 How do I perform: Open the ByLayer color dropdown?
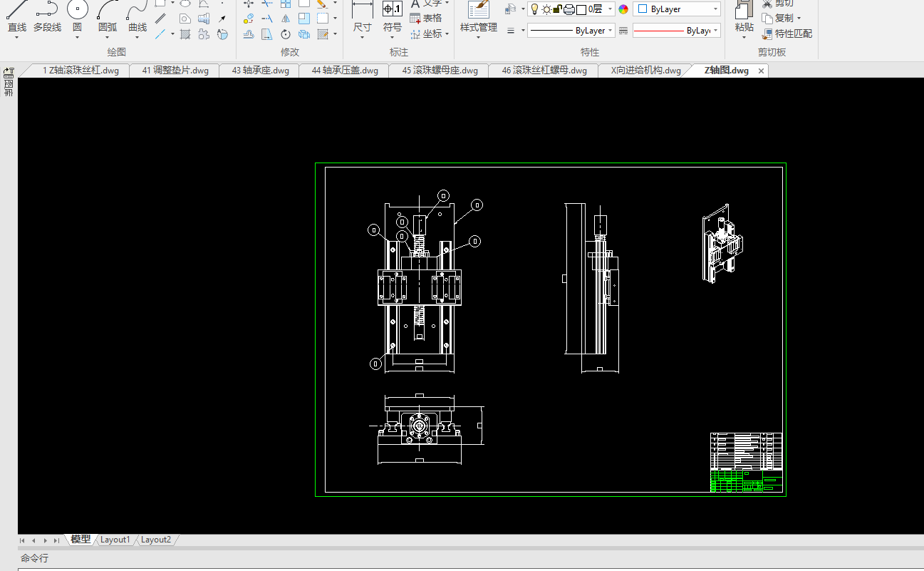[x=676, y=9]
